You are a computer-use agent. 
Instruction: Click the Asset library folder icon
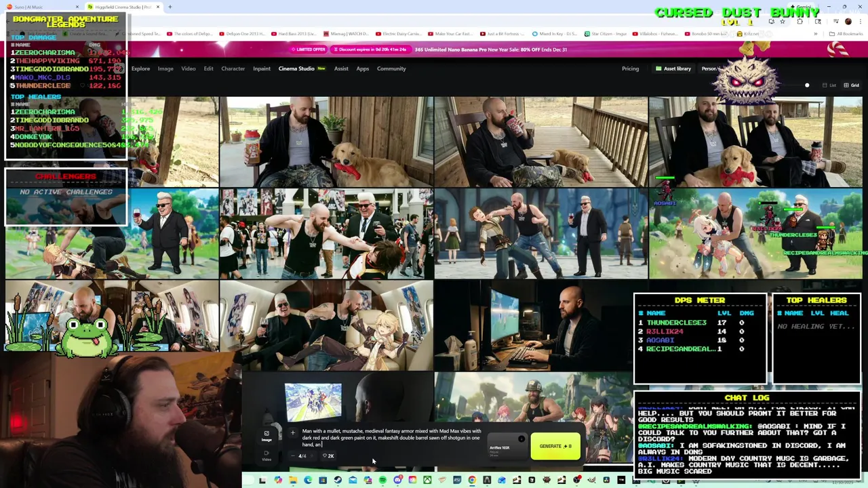658,68
